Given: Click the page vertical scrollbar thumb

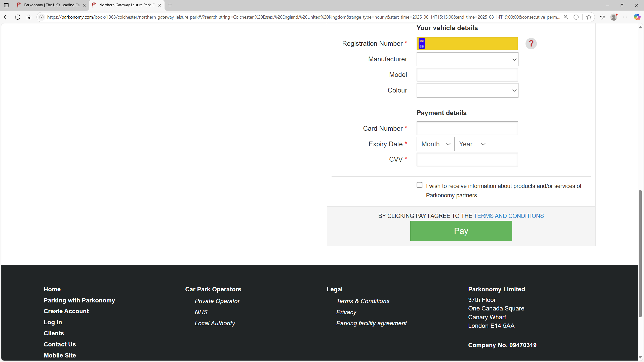Looking at the screenshot, I should point(640,254).
